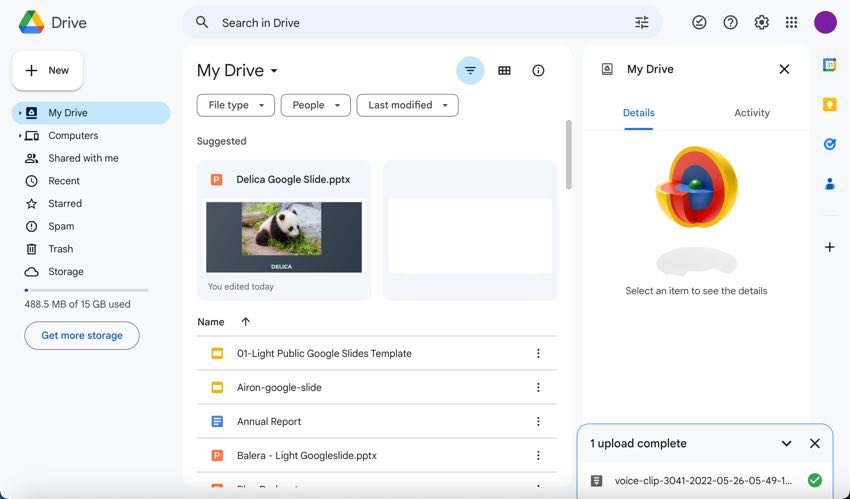Expand the People filter dropdown

[x=316, y=105]
